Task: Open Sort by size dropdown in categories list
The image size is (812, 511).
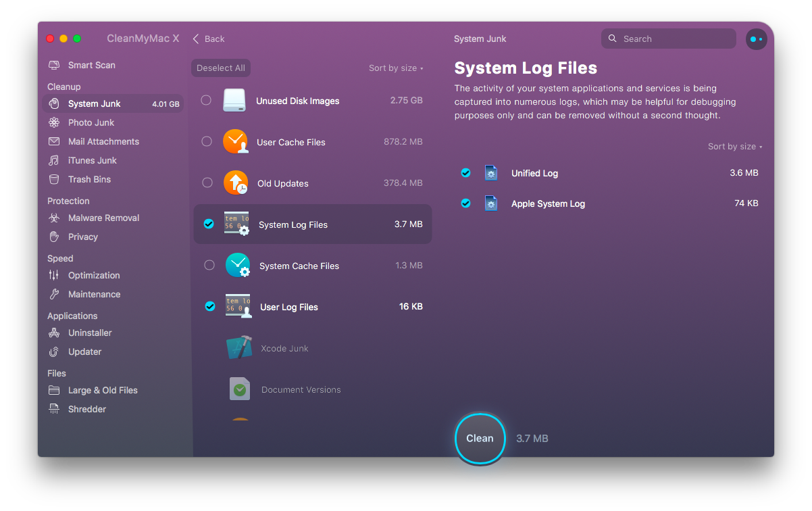Action: [396, 68]
